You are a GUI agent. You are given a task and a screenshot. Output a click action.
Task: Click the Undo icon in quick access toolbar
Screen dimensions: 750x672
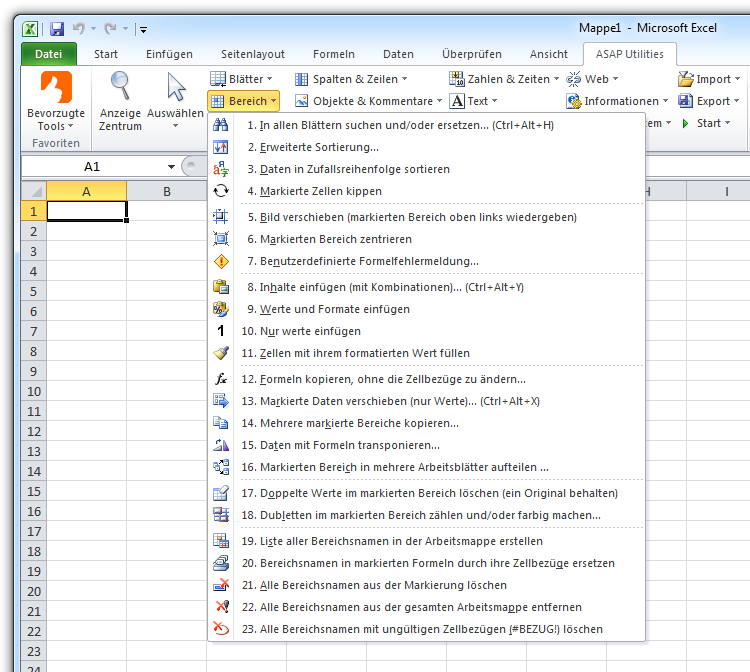click(x=78, y=29)
